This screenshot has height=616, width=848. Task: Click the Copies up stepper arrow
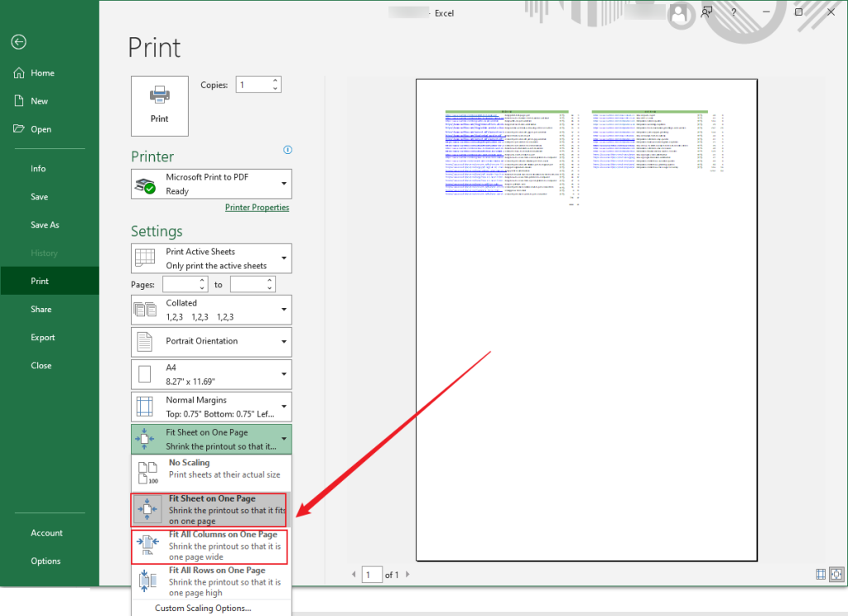[275, 79]
